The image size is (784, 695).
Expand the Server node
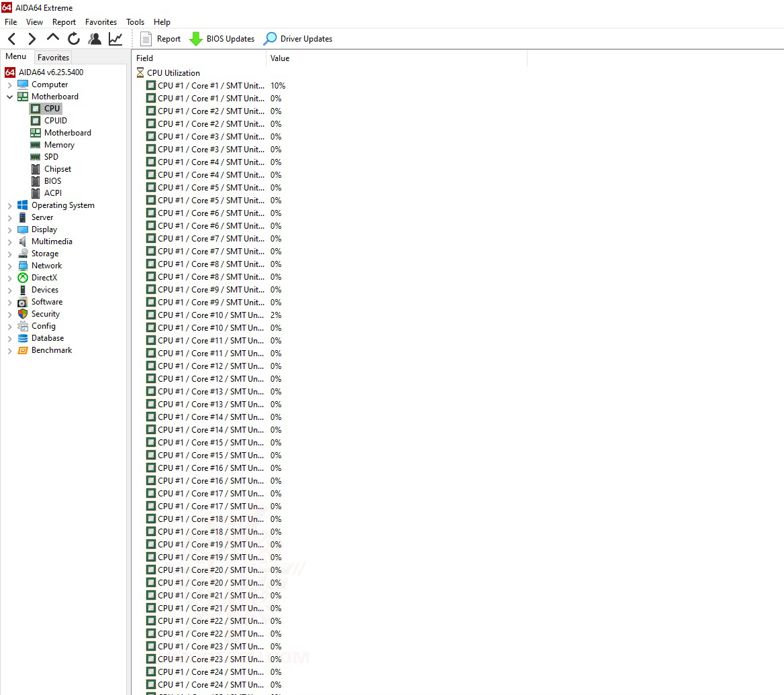pyautogui.click(x=9, y=218)
